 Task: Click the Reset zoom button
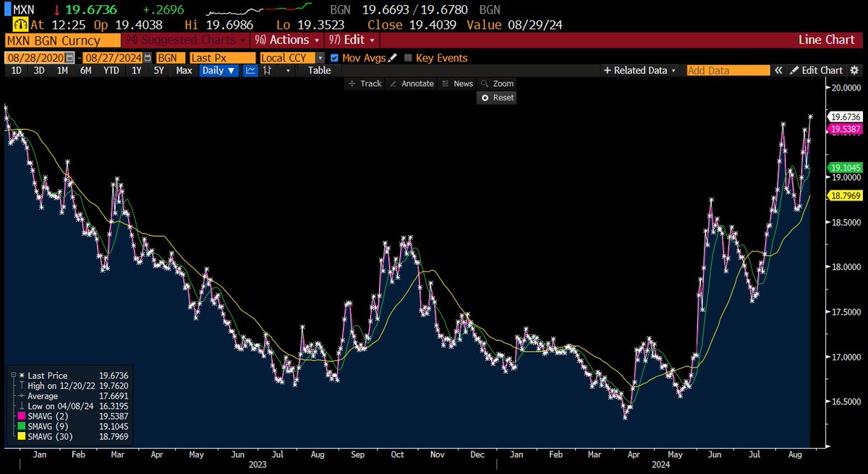coord(497,98)
